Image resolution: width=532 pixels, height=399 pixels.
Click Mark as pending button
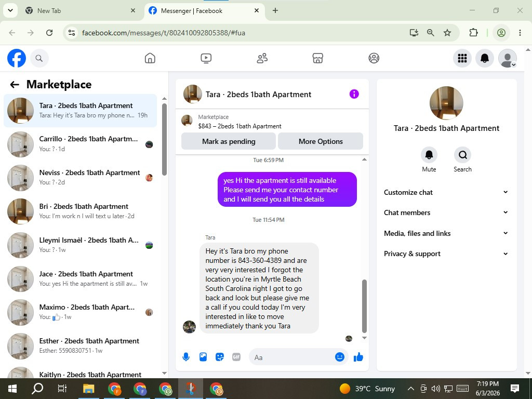[x=229, y=141]
